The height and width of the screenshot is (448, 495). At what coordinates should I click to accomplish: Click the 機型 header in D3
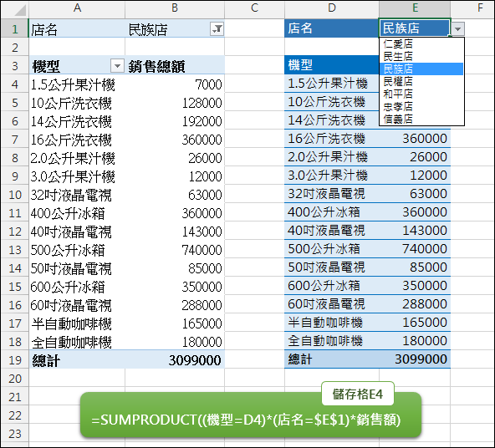[331, 65]
